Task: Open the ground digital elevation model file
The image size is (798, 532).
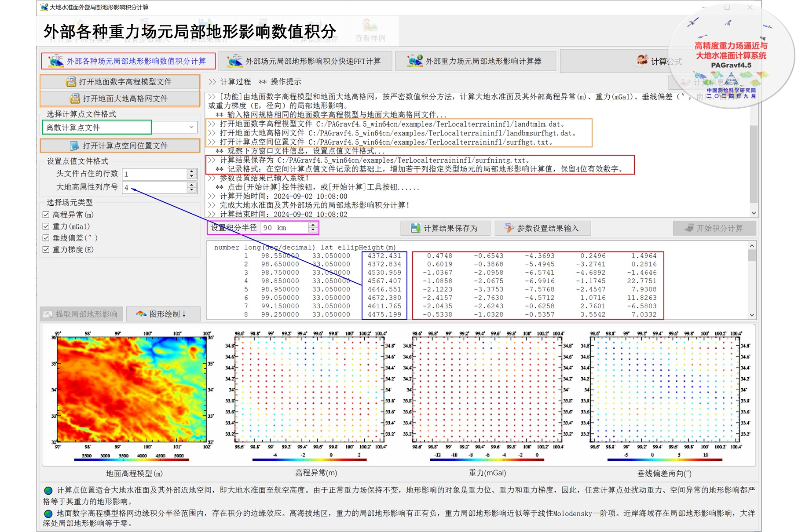Action: 120,82
